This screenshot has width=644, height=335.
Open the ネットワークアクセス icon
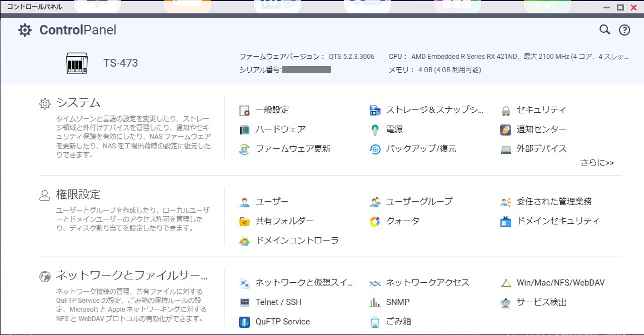pyautogui.click(x=375, y=283)
